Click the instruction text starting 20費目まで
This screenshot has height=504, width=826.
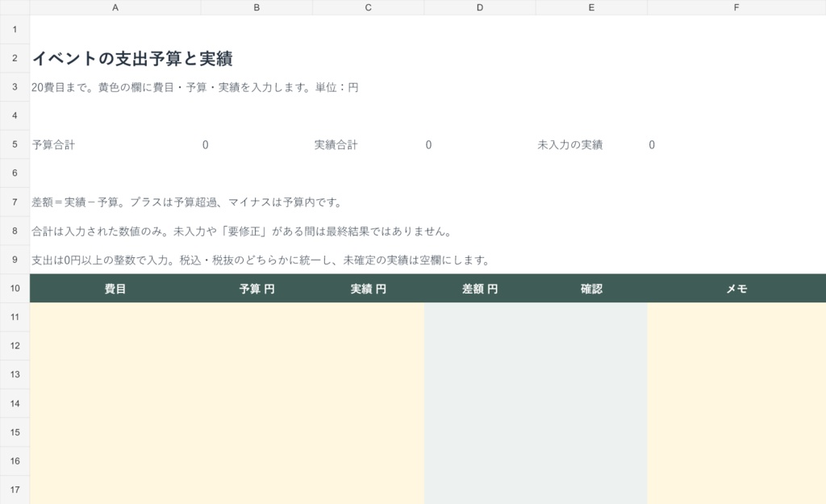coord(195,87)
